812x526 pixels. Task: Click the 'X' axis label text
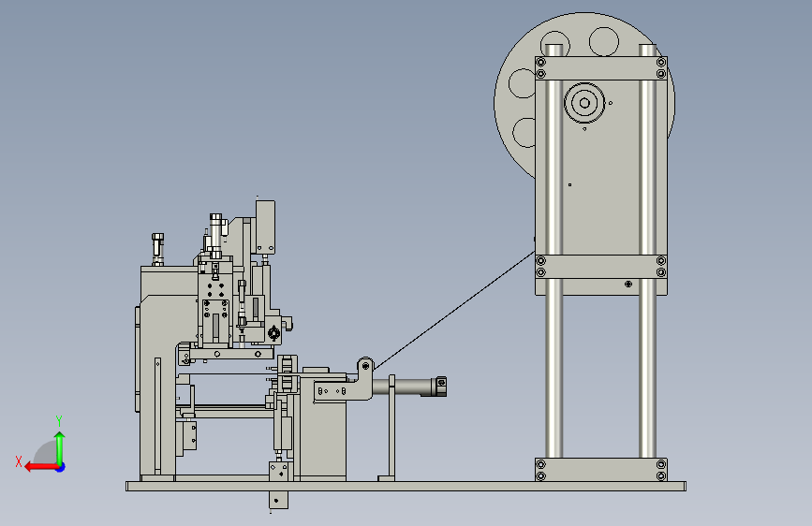[x=19, y=461]
